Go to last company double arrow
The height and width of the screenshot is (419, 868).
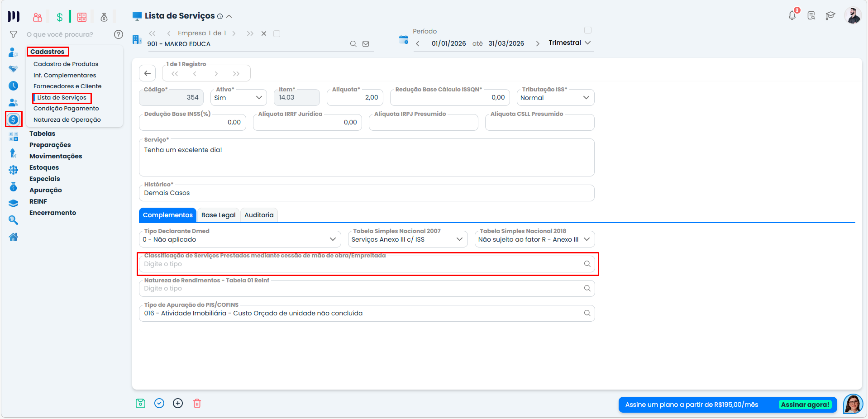pyautogui.click(x=250, y=33)
